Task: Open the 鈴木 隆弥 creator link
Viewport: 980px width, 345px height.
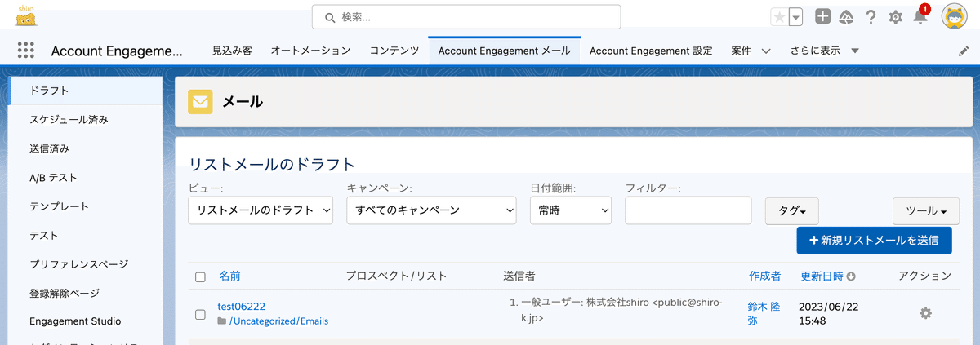Action: click(x=763, y=313)
